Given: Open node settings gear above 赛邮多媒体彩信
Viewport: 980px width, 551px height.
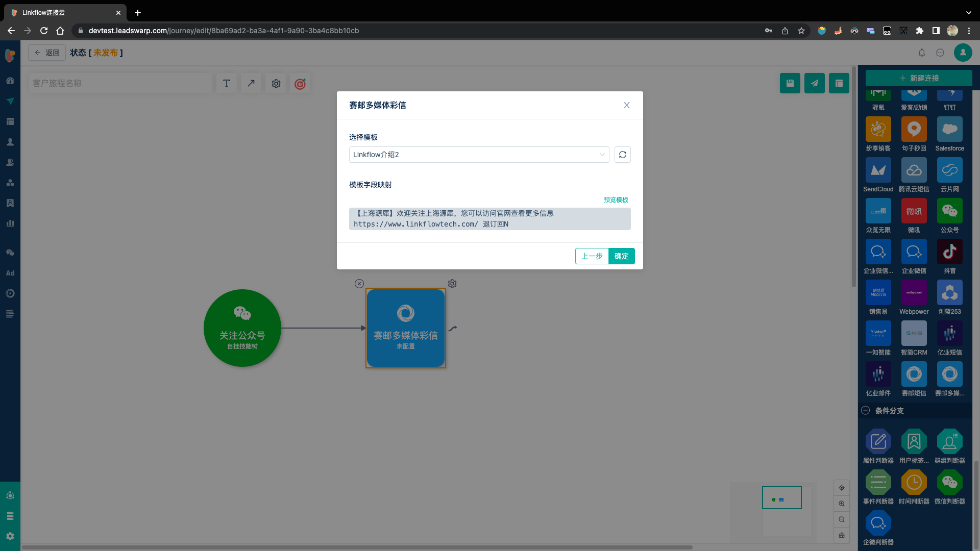Looking at the screenshot, I should click(x=452, y=284).
